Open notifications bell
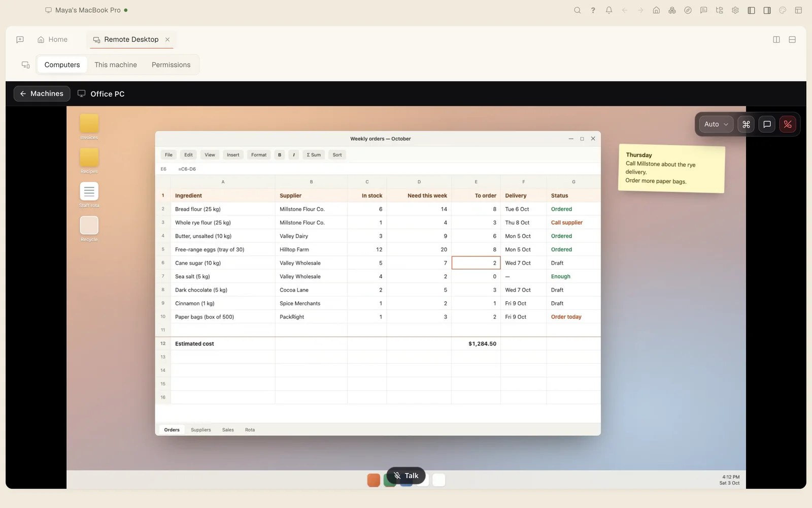Image resolution: width=812 pixels, height=508 pixels. [x=609, y=10]
